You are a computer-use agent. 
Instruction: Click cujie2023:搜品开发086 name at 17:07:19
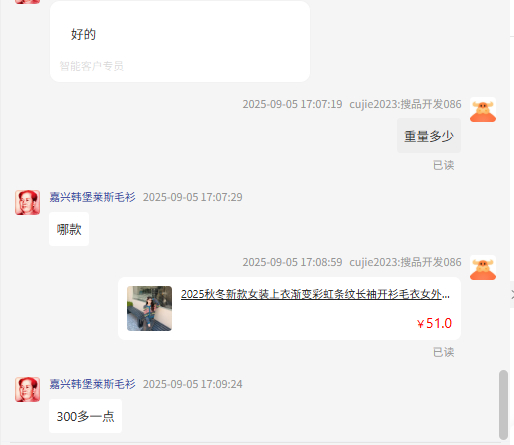click(x=405, y=104)
